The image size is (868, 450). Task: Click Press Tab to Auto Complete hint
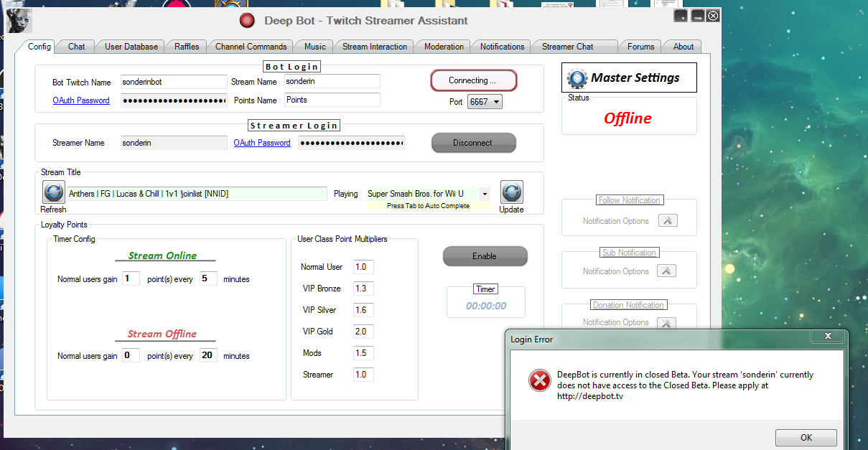coord(428,206)
